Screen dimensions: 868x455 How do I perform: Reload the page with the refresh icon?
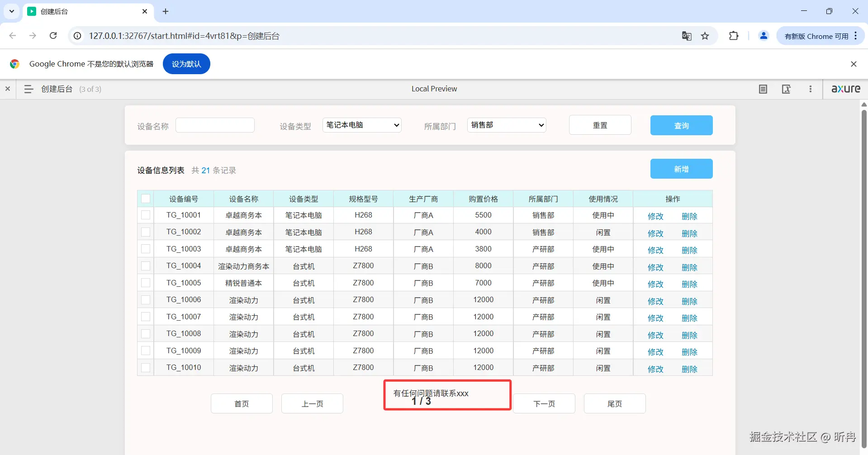53,36
